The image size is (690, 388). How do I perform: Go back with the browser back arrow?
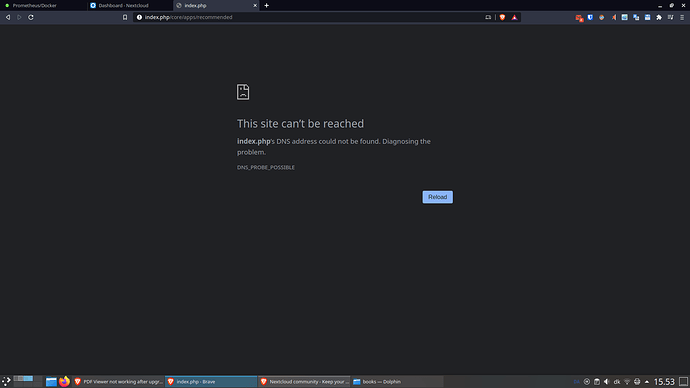7,17
